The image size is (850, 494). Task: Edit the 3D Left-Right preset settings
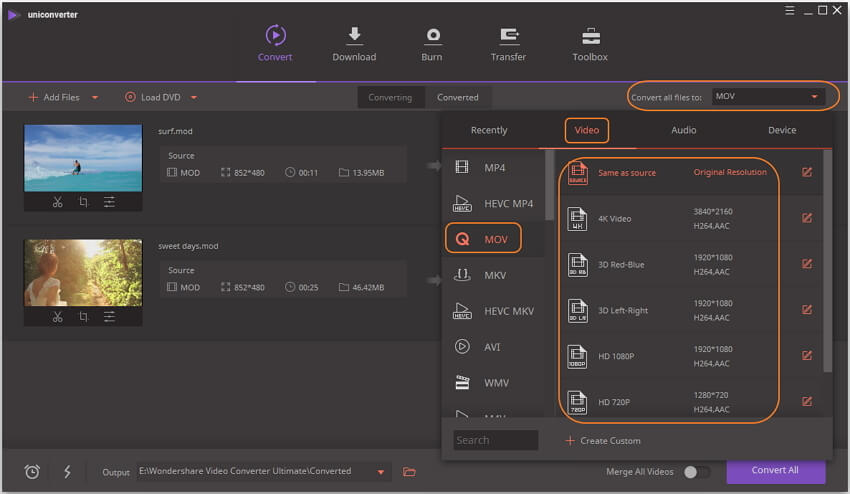click(x=807, y=310)
